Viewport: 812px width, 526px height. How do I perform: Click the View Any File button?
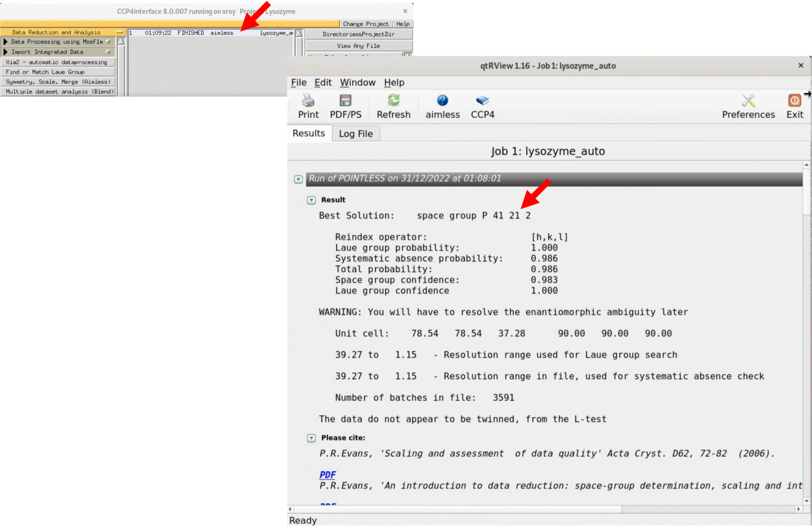[358, 46]
